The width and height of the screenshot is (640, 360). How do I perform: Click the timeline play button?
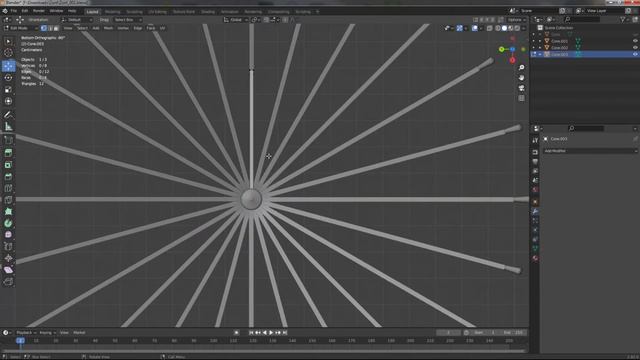(271, 333)
